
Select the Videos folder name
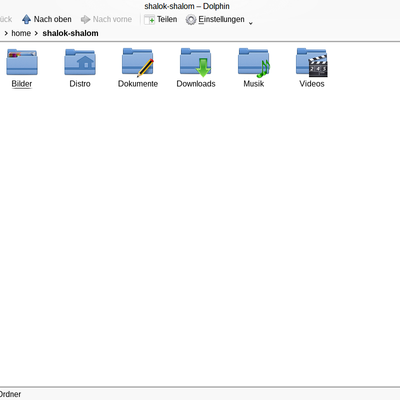(312, 84)
